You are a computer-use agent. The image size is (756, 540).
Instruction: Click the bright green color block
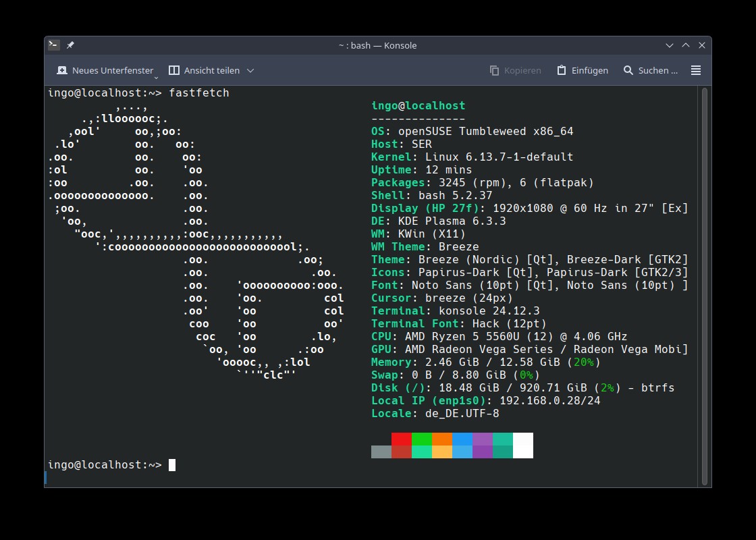coord(422,439)
